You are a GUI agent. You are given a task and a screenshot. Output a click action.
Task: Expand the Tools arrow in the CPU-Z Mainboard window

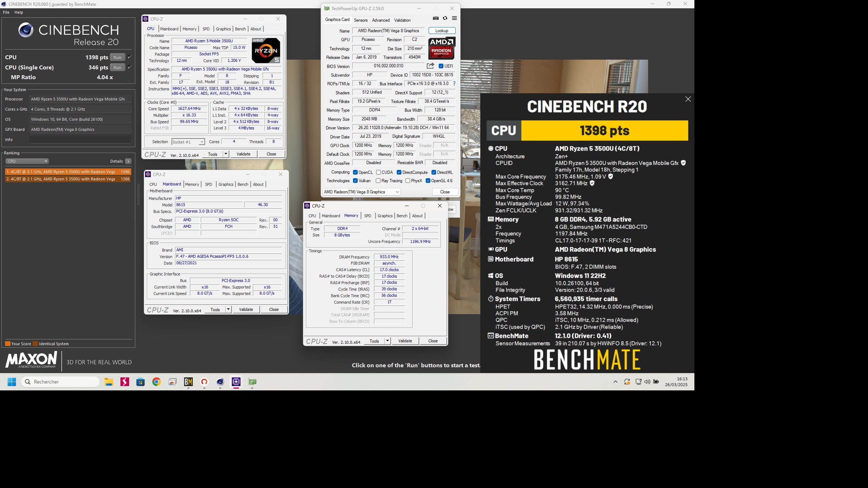[x=228, y=309]
